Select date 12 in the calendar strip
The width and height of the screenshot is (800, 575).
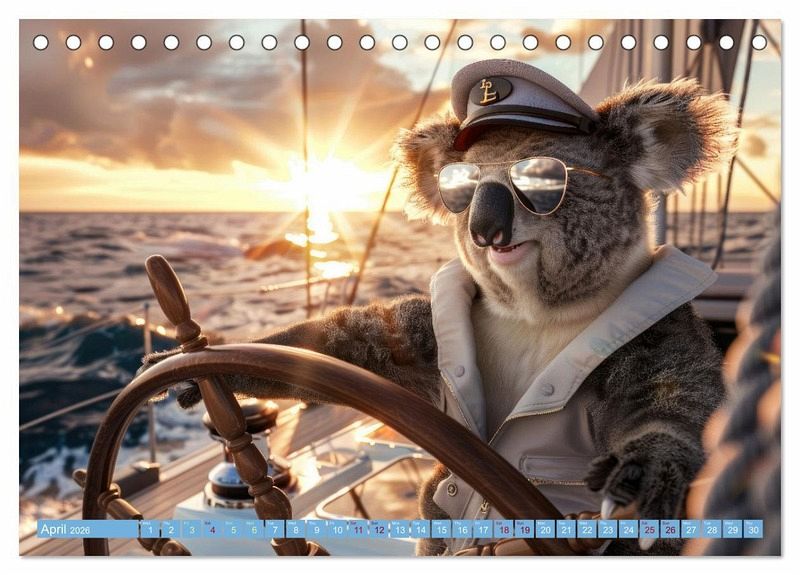pyautogui.click(x=379, y=529)
